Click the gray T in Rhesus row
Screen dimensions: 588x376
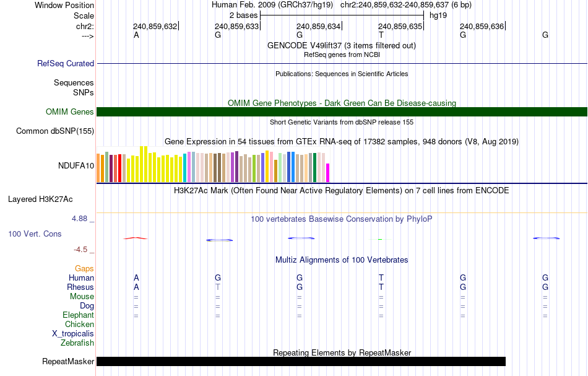pos(217,287)
